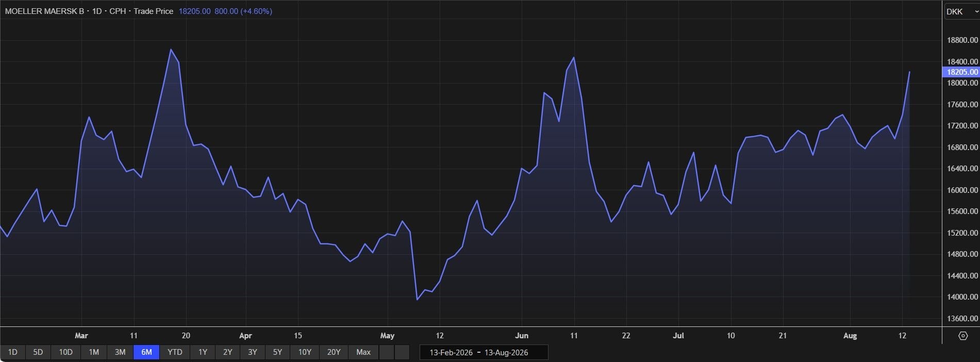Switch to the 3Y range
The image size is (980, 362).
tap(253, 352)
